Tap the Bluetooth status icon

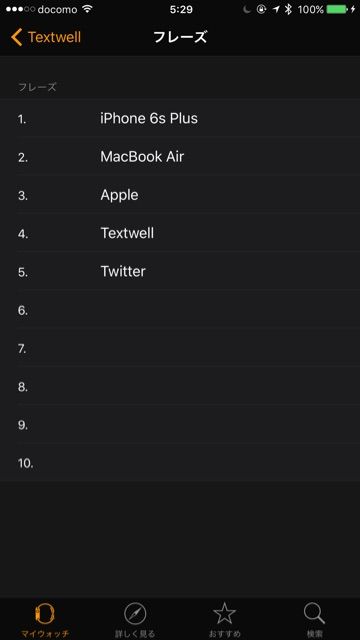(289, 9)
